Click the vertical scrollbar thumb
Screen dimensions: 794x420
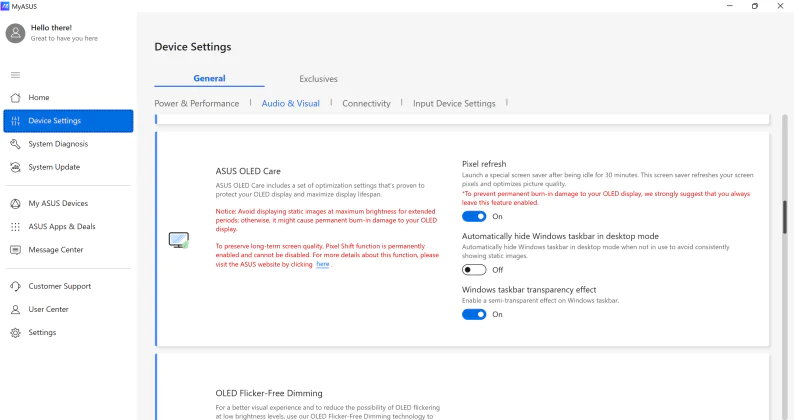click(x=785, y=217)
